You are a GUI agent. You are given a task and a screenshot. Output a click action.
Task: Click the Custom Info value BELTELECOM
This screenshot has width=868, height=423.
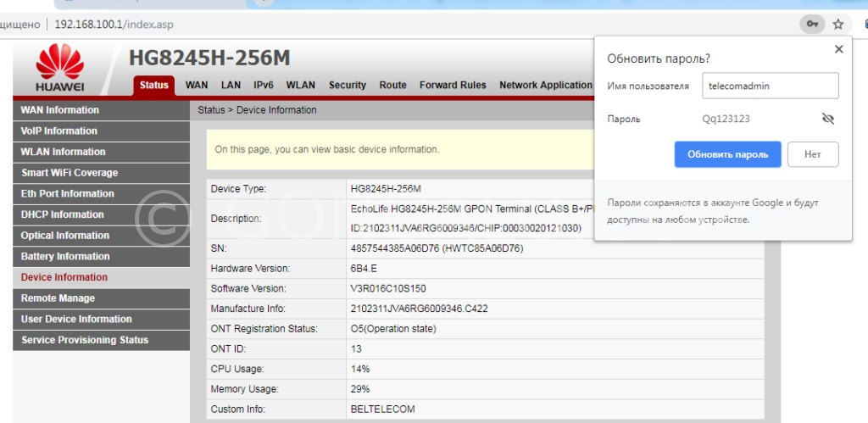(382, 409)
